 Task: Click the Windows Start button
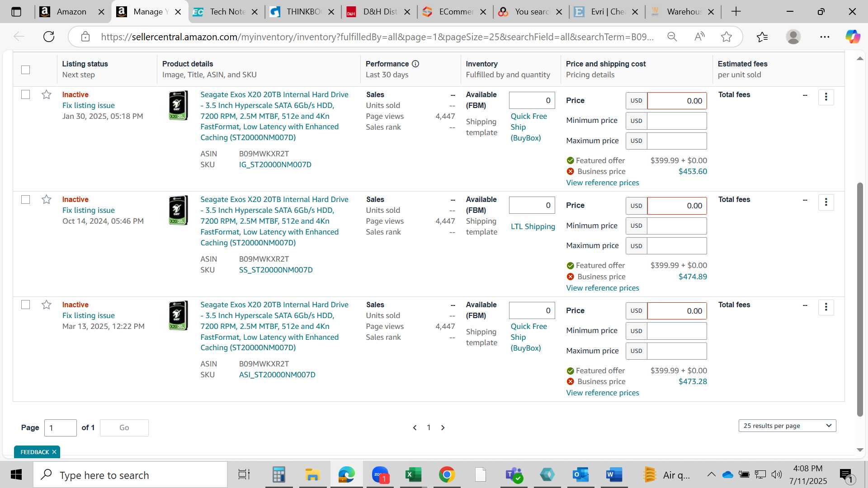(16, 475)
